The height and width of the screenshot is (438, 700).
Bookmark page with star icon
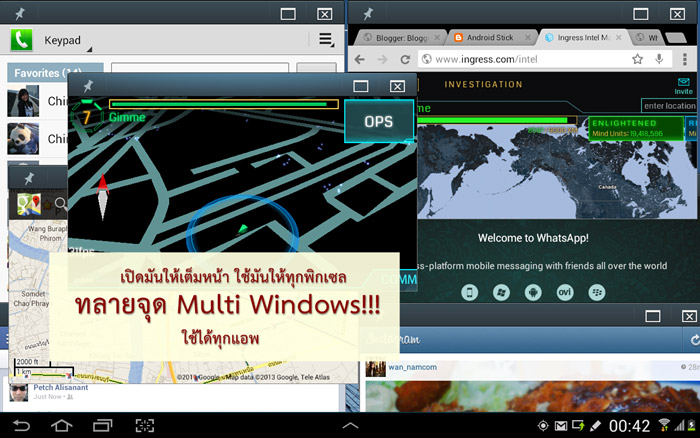638,59
